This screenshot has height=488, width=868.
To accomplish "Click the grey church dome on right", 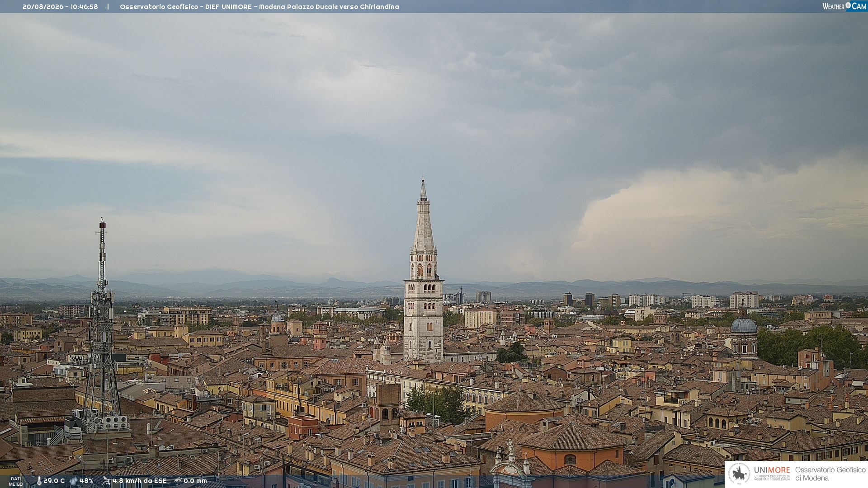I will (744, 324).
